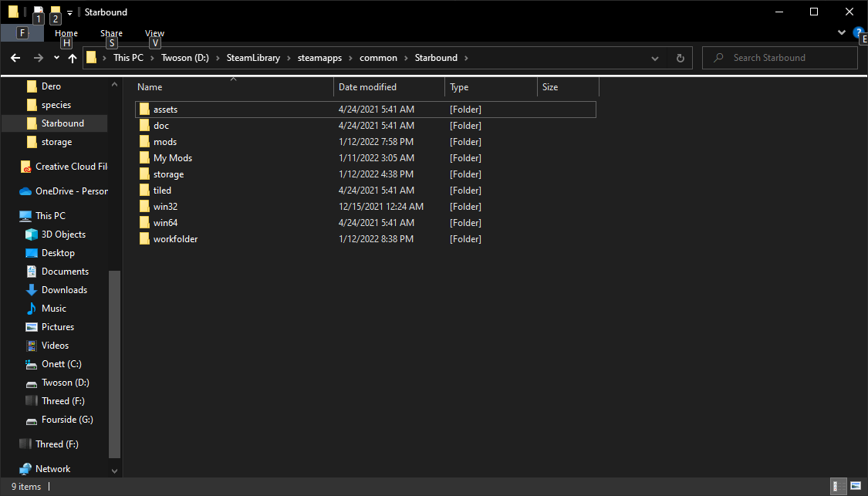The width and height of the screenshot is (868, 496).
Task: Sort files by Date modified column
Action: coord(367,87)
